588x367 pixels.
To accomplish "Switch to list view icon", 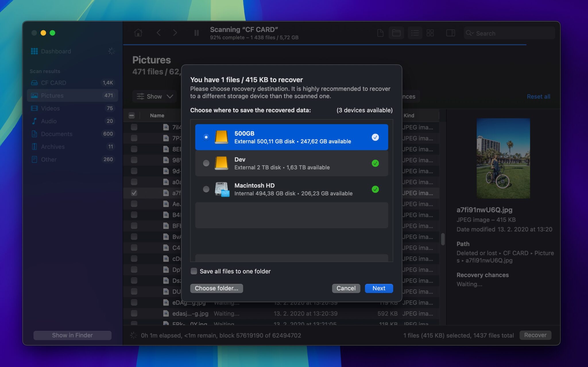I will (x=415, y=33).
